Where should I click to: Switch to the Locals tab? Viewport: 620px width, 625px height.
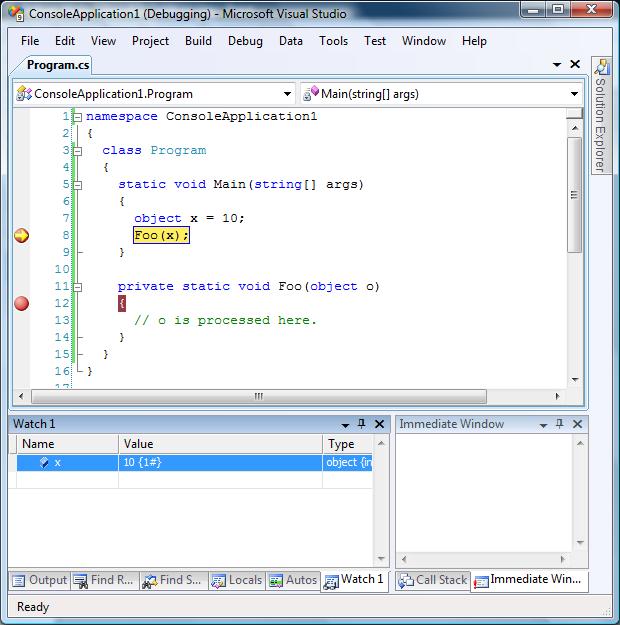237,580
